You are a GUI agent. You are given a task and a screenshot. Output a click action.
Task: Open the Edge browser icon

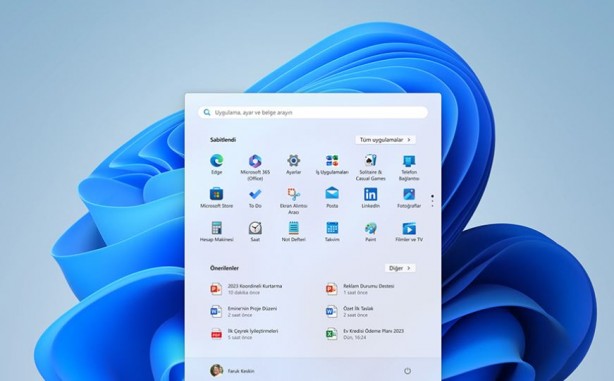pos(217,161)
